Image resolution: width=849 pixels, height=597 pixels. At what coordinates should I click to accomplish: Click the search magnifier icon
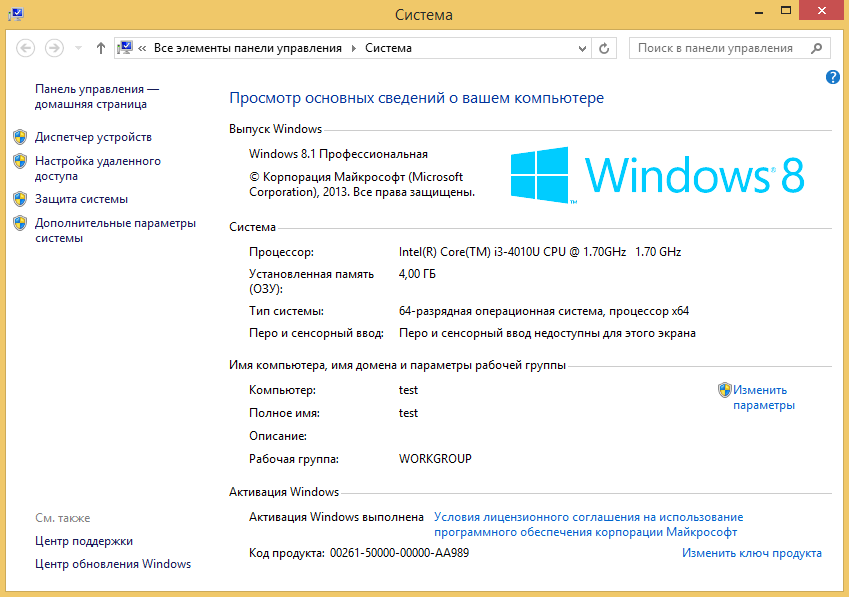click(817, 48)
